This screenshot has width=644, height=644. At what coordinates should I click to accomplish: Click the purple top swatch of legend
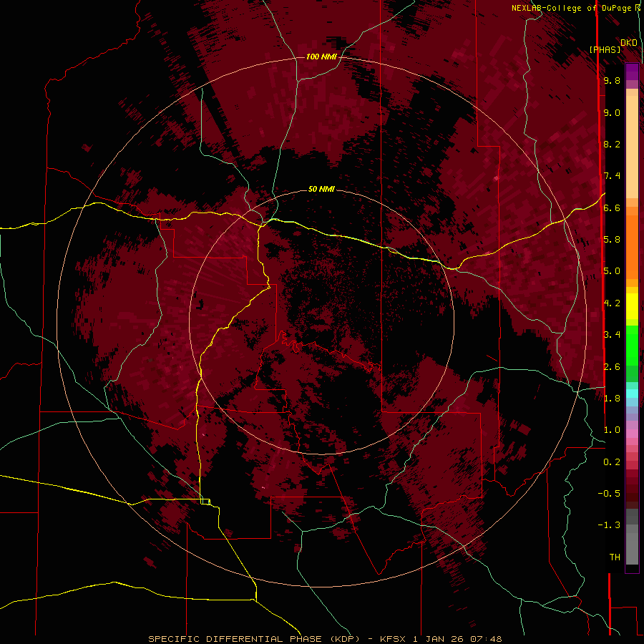632,72
